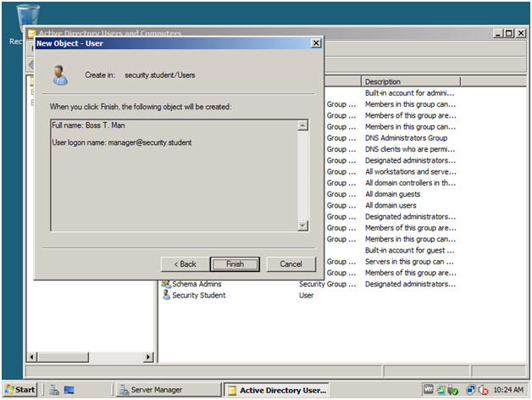
Task: Click Servers in this group can description
Action: [409, 262]
